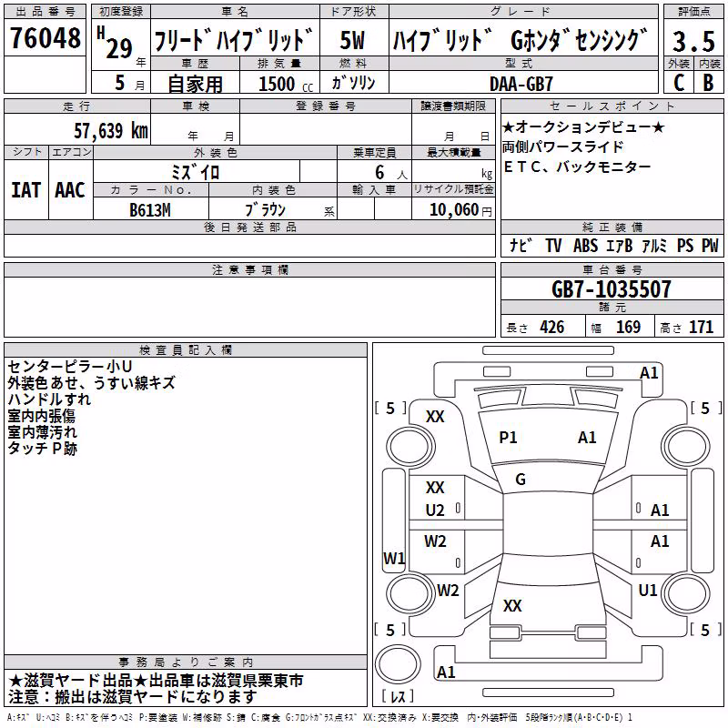Click interior grade B
Screen dimensions: 728x728
708,83
